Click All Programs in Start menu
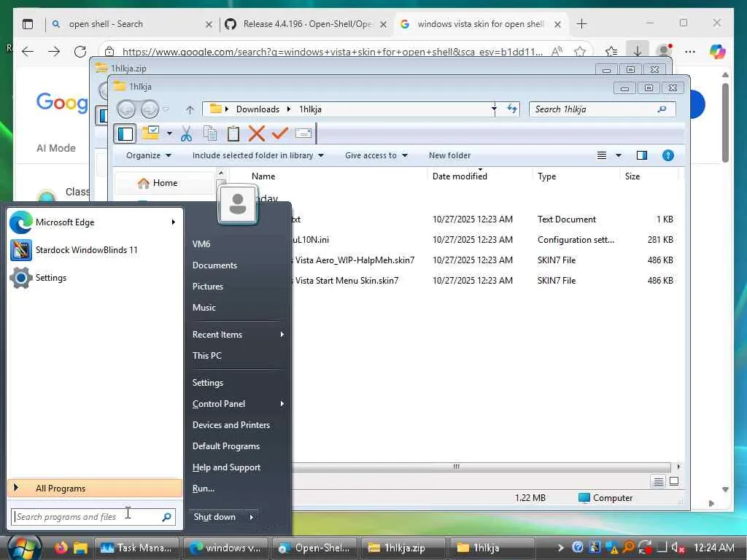 pos(95,488)
